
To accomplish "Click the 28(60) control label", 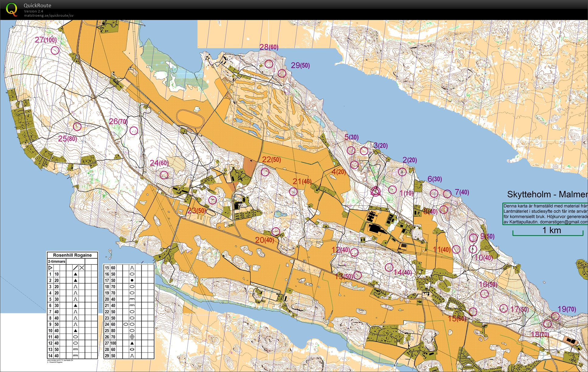I will click(269, 47).
